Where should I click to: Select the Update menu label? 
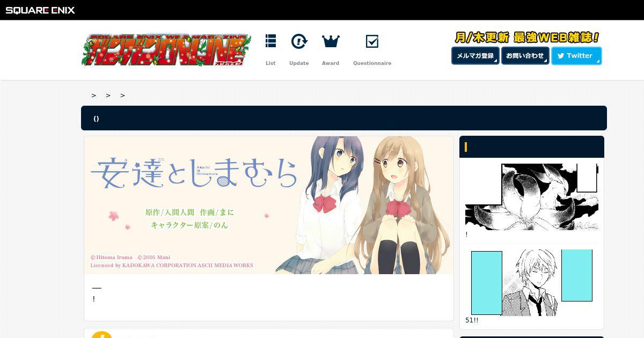pos(299,63)
